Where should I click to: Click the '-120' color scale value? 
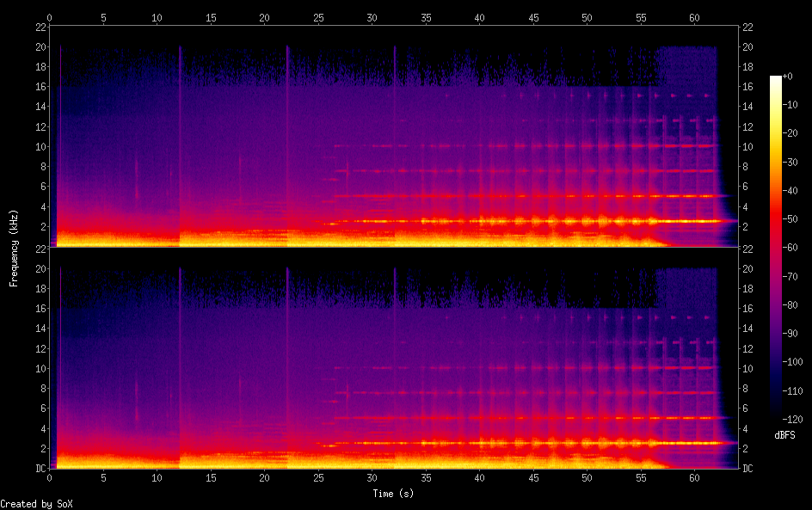click(x=793, y=420)
